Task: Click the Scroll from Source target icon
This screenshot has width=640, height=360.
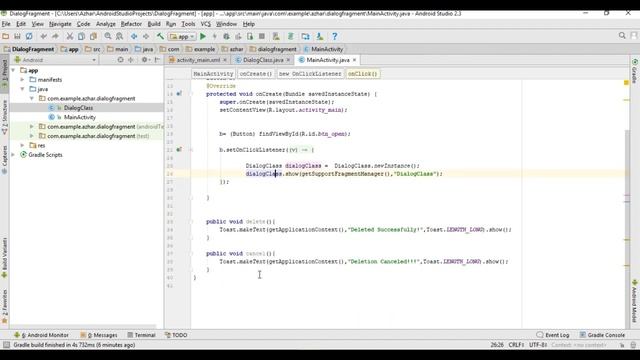Action: (x=120, y=60)
